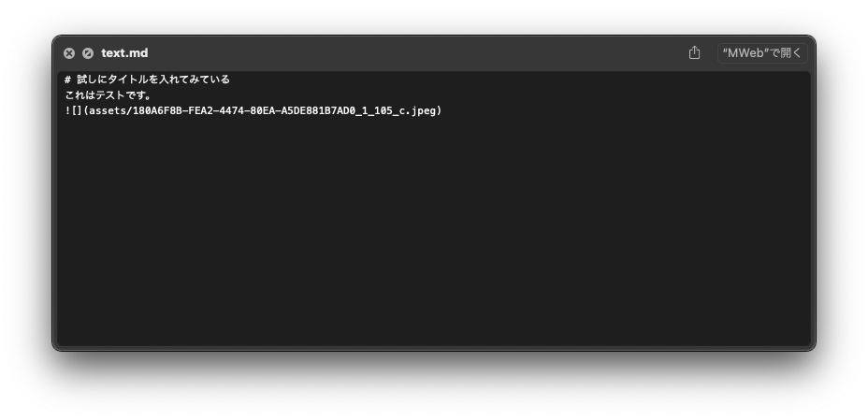Close the Quick Look preview window
The height and width of the screenshot is (420, 868).
click(69, 53)
